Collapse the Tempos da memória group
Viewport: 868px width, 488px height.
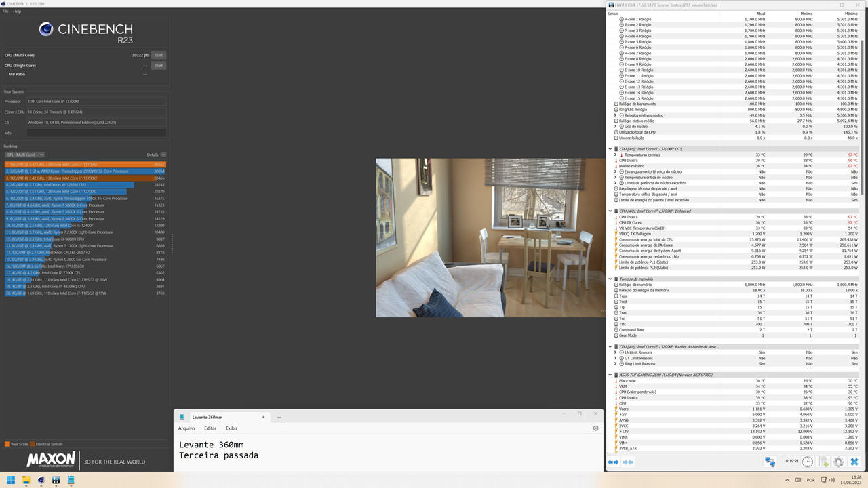pos(610,279)
